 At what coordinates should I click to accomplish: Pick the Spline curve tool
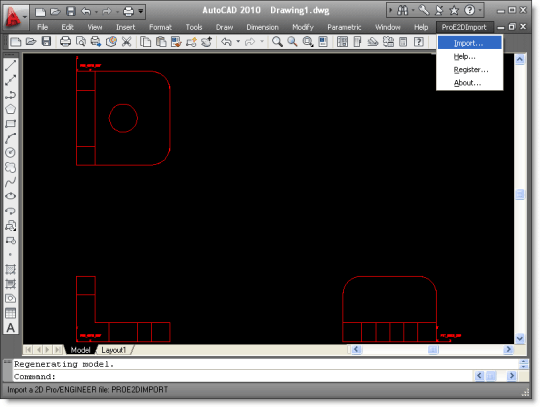(x=11, y=182)
